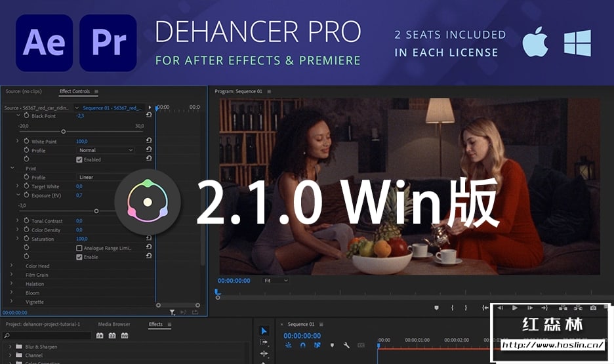The width and height of the screenshot is (614, 364).
Task: Add marker in Sequence 01 timeline
Action: coord(332,345)
